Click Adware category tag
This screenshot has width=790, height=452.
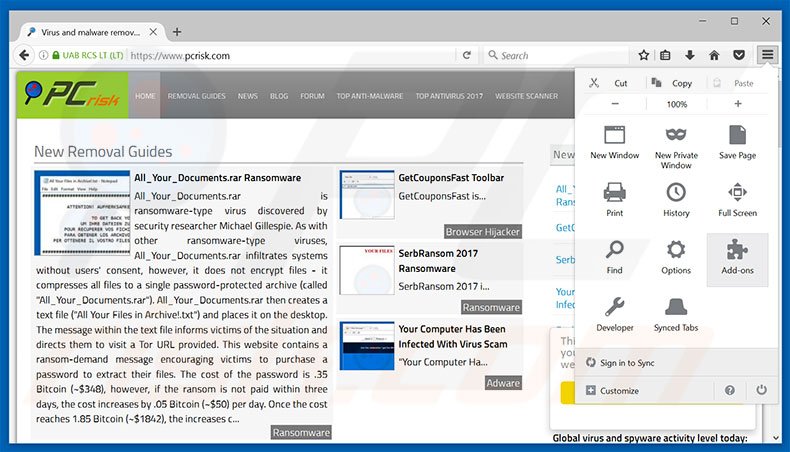[503, 383]
